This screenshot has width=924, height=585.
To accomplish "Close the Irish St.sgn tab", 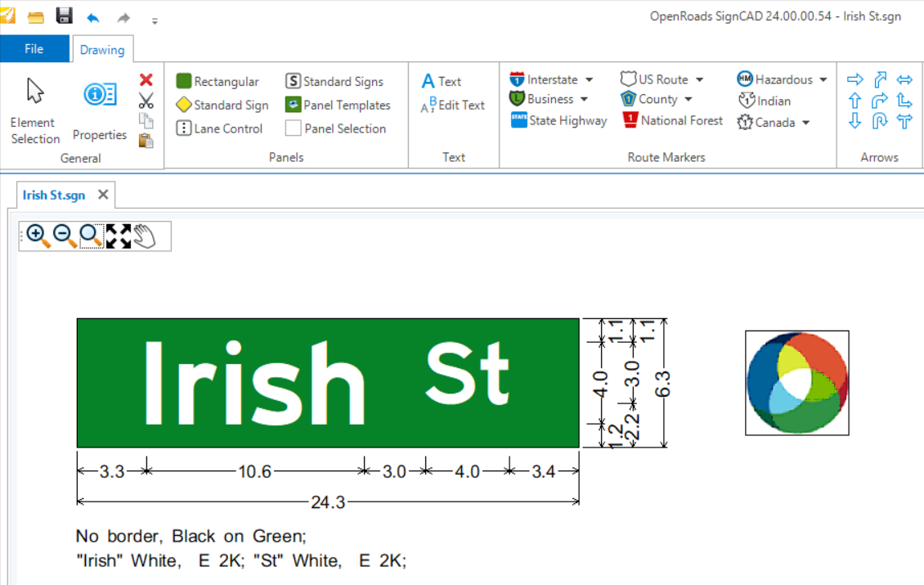I will 103,195.
